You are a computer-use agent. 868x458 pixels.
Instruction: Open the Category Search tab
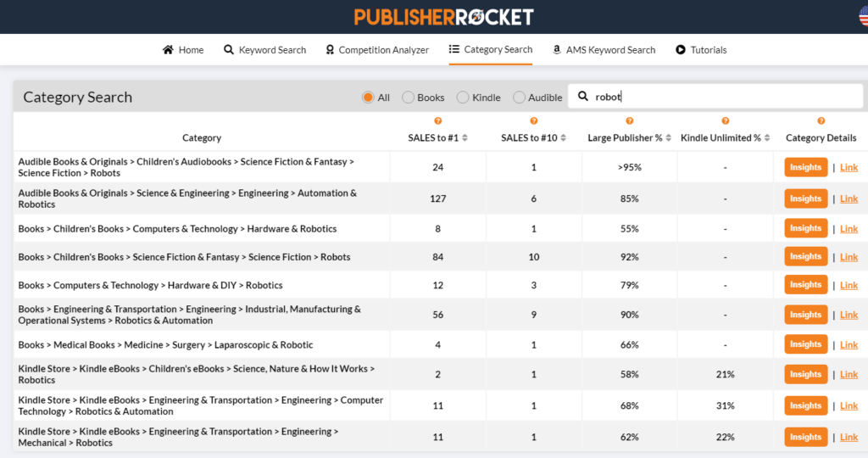point(491,50)
